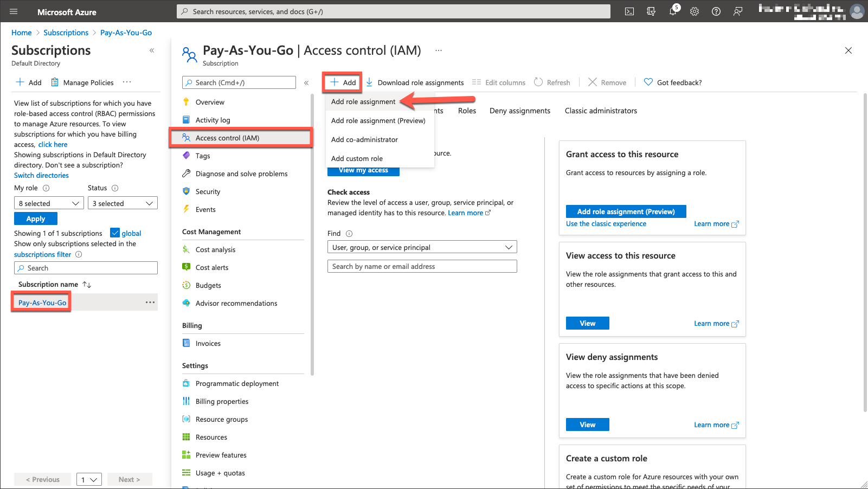
Task: Switch to the Roles tab
Action: [x=467, y=111]
